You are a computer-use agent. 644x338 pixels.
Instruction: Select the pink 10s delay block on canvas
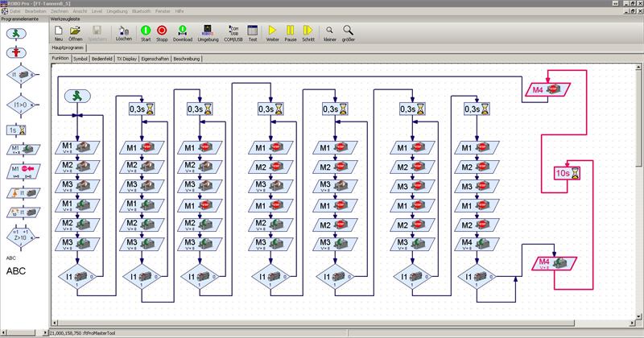pos(568,172)
